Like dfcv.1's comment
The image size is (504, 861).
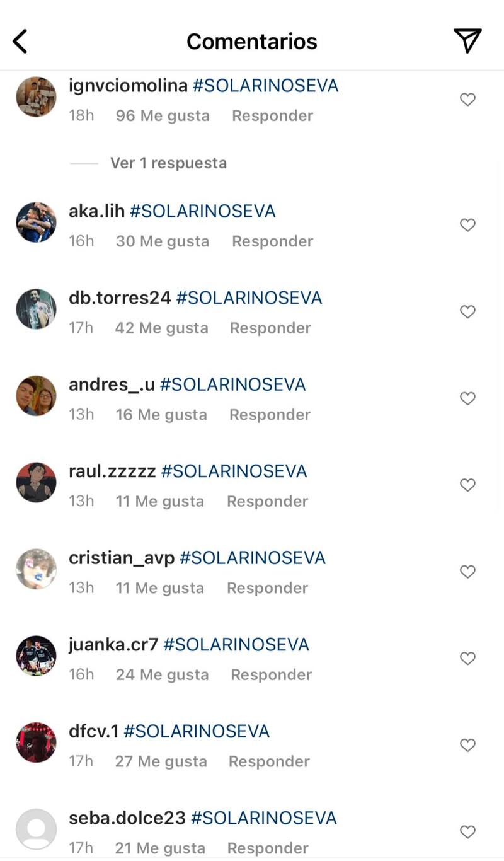coord(467,745)
